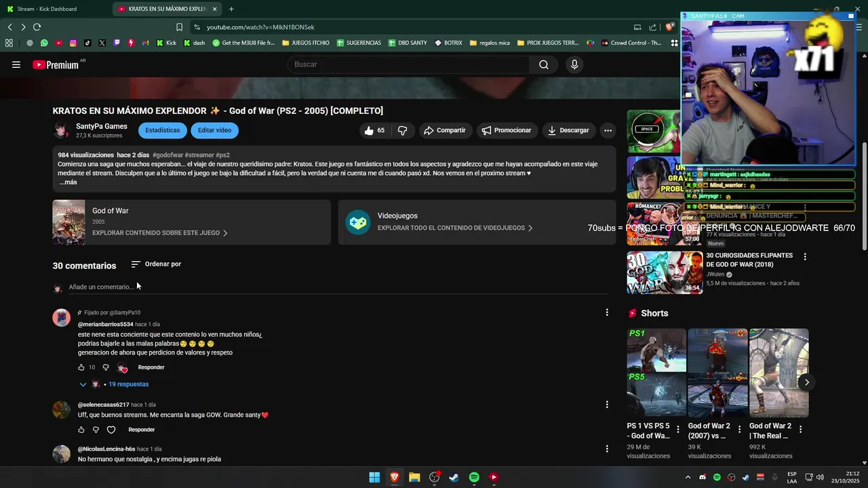This screenshot has width=868, height=488.
Task: Open SUGERENCIAS bookmark
Action: (x=359, y=43)
